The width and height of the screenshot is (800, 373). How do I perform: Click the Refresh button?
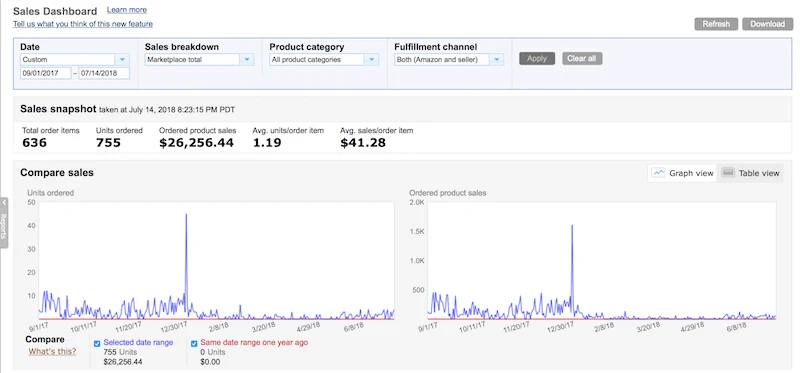716,24
